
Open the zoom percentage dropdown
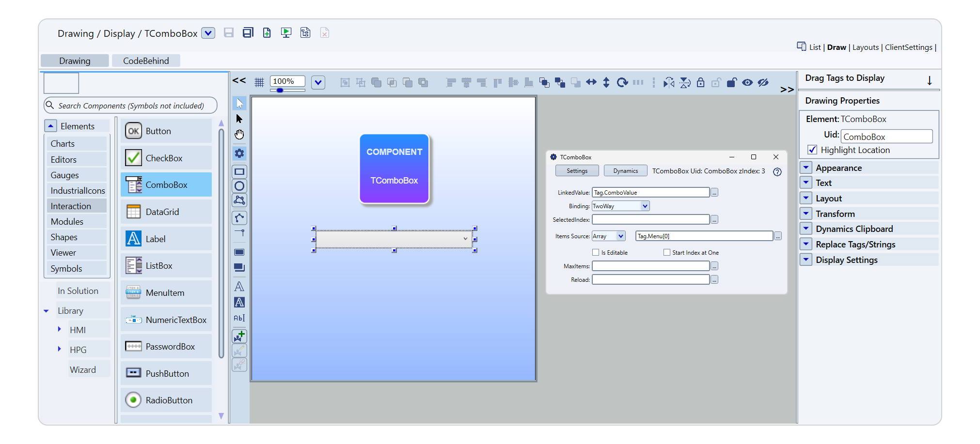tap(318, 82)
